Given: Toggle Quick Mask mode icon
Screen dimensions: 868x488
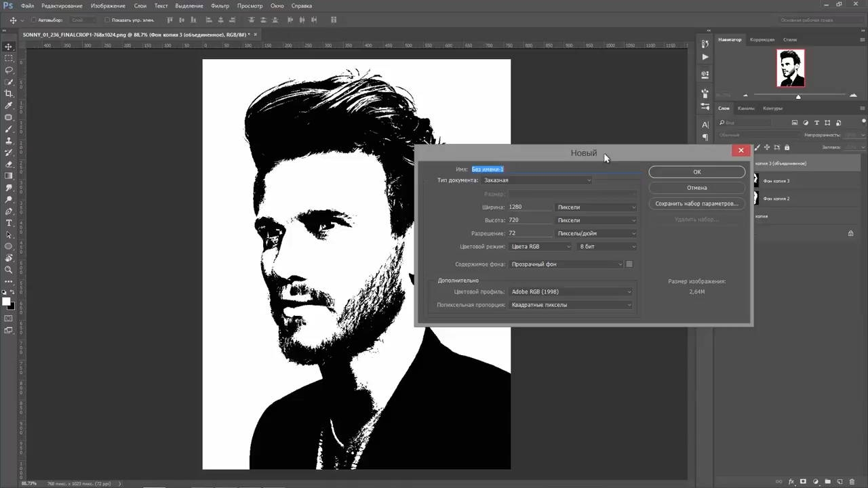Looking at the screenshot, I should click(x=9, y=318).
